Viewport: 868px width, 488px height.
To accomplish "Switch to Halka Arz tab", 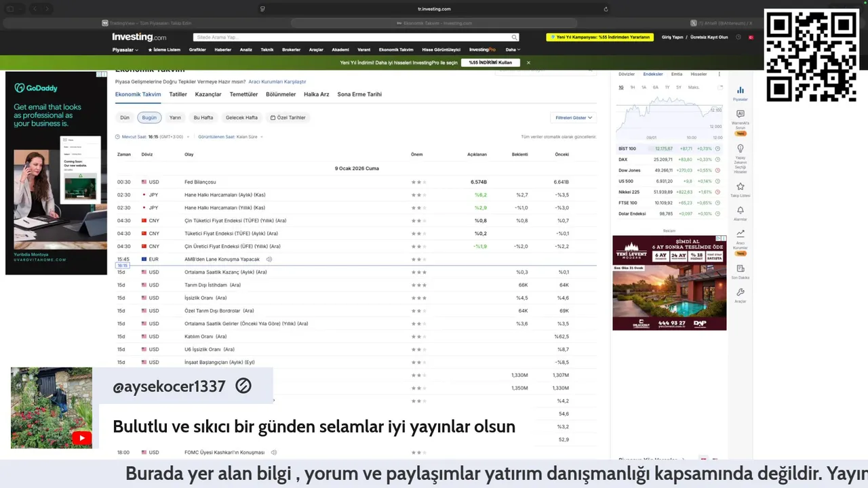I will (316, 94).
